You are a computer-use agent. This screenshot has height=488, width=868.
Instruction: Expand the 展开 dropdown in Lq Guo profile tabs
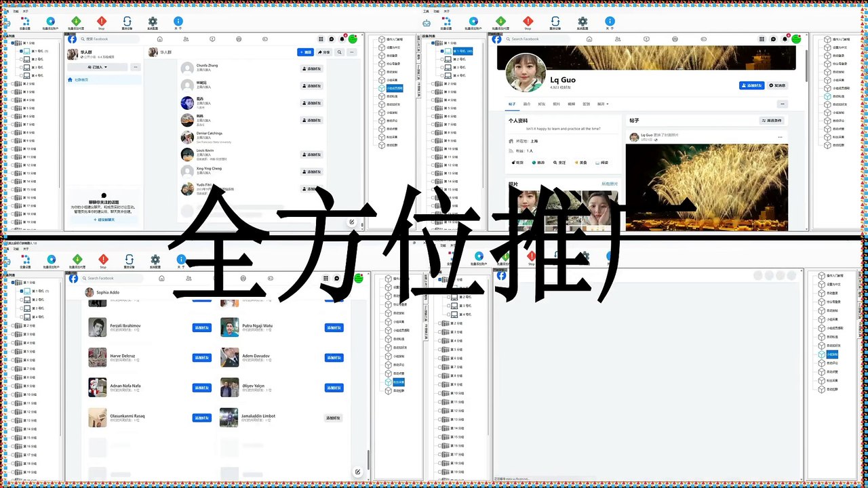(x=602, y=104)
